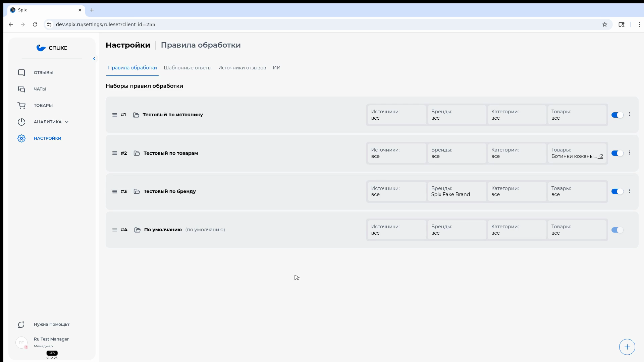The height and width of the screenshot is (362, 644).
Task: Open the Отзывы reviews icon in sidebar
Action: [x=21, y=73]
